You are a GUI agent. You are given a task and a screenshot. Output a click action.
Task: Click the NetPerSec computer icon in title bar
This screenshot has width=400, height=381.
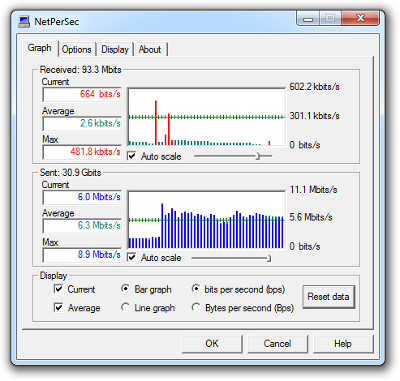pyautogui.click(x=24, y=22)
